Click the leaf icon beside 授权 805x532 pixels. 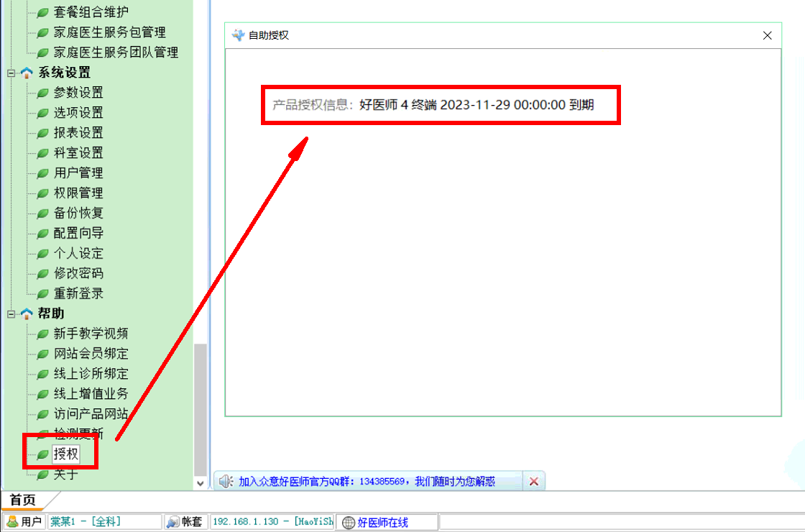(x=42, y=454)
